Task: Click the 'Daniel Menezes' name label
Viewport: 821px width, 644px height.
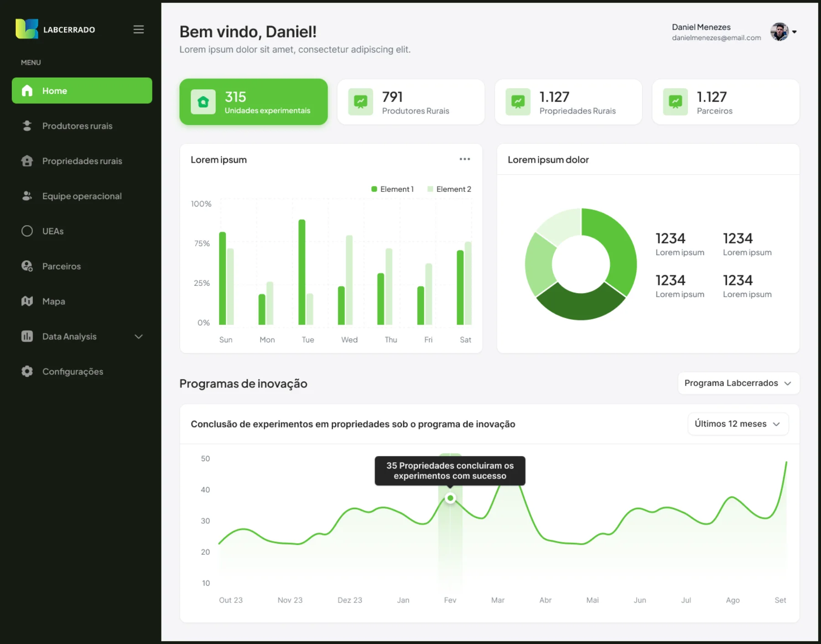Action: 701,27
